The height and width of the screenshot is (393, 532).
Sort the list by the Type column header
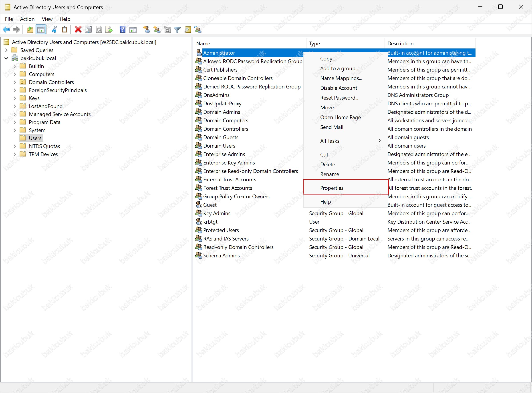click(x=345, y=44)
